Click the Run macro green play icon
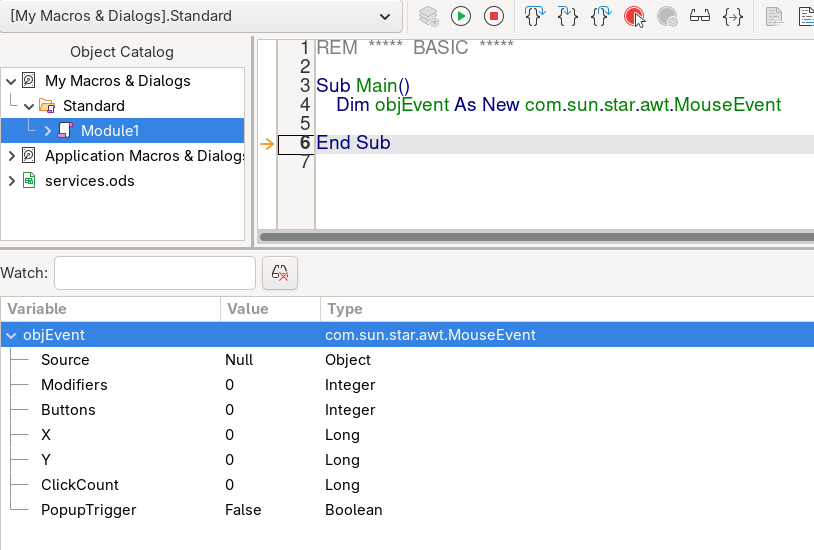The image size is (814, 550). click(460, 17)
